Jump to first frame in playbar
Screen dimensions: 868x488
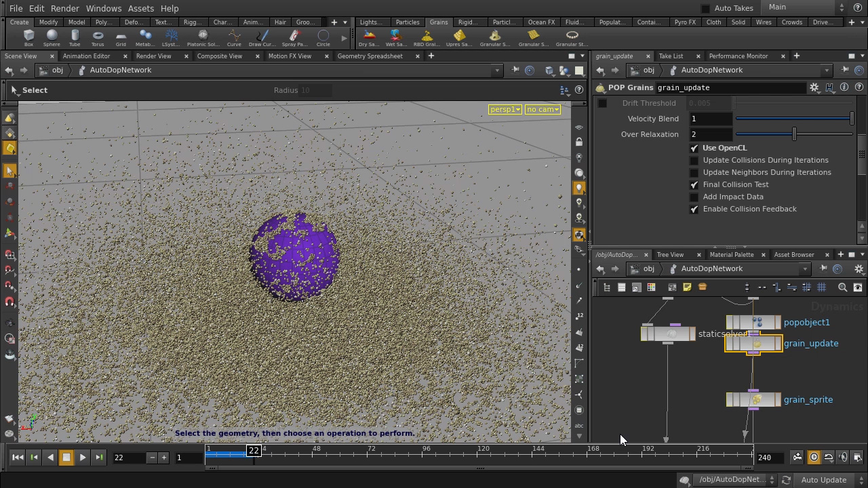coord(18,457)
